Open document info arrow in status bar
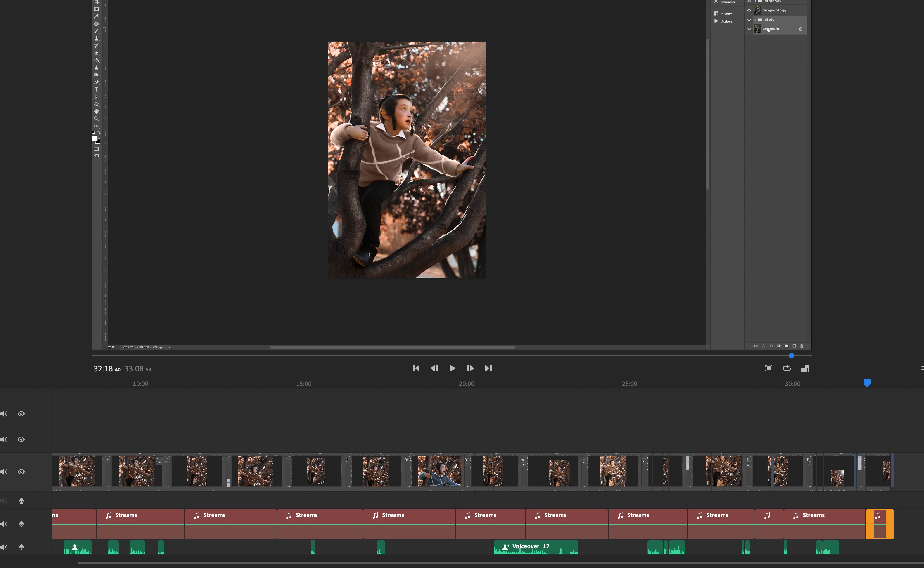This screenshot has height=568, width=924. pyautogui.click(x=169, y=347)
